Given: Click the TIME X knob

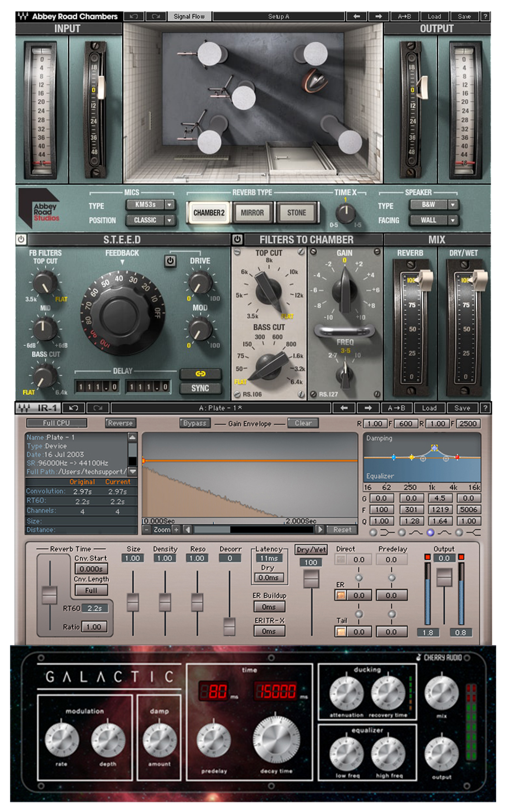Looking at the screenshot, I should 345,214.
